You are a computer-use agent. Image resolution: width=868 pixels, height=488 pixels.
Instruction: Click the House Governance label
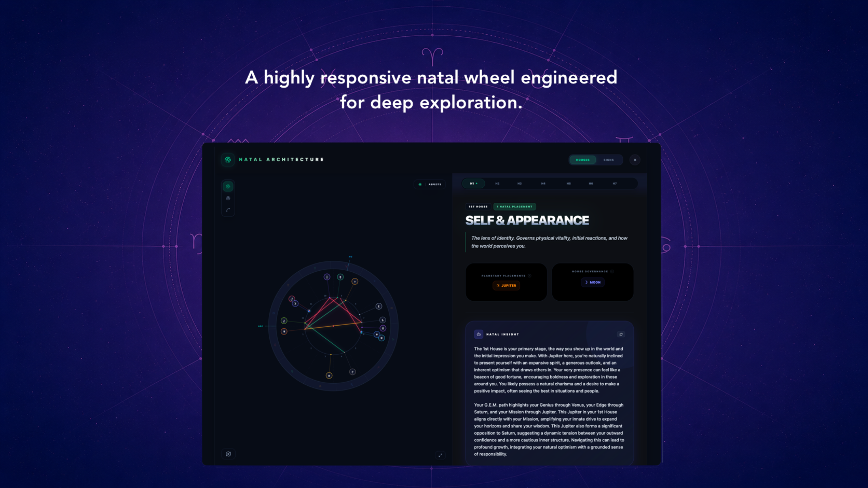coord(590,271)
